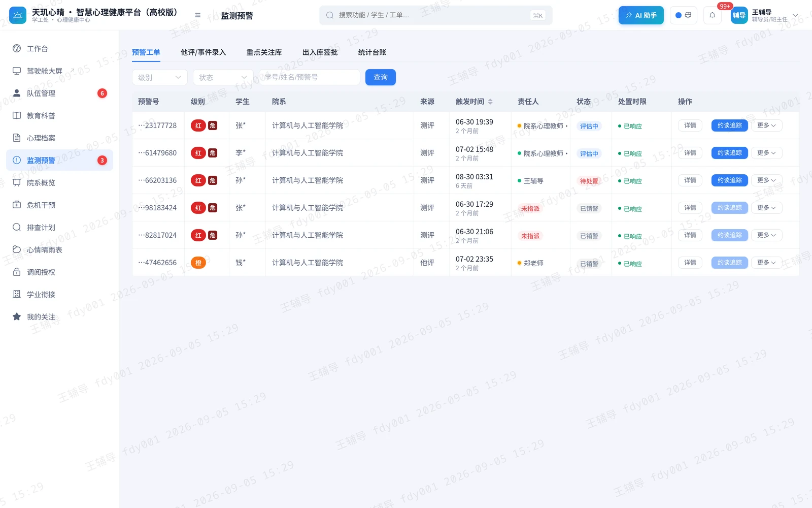The width and height of the screenshot is (812, 508).
Task: View 详情 for alert ···98183424
Action: pyautogui.click(x=690, y=208)
